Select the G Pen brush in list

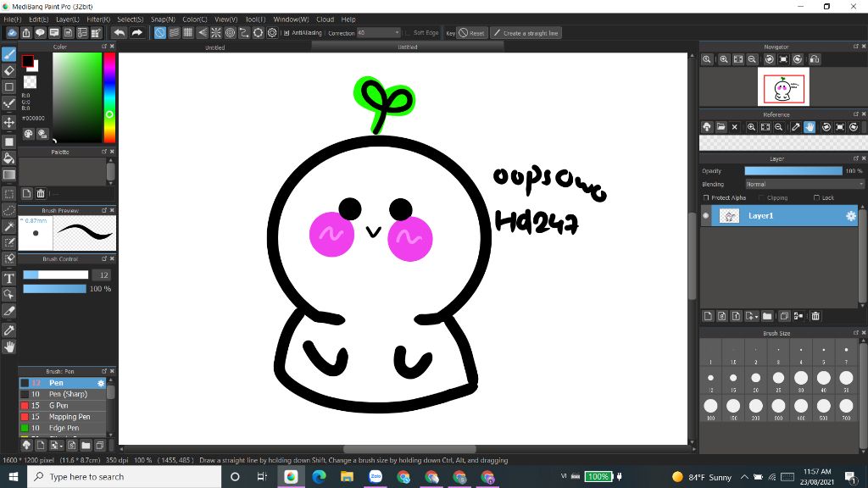pyautogui.click(x=58, y=406)
